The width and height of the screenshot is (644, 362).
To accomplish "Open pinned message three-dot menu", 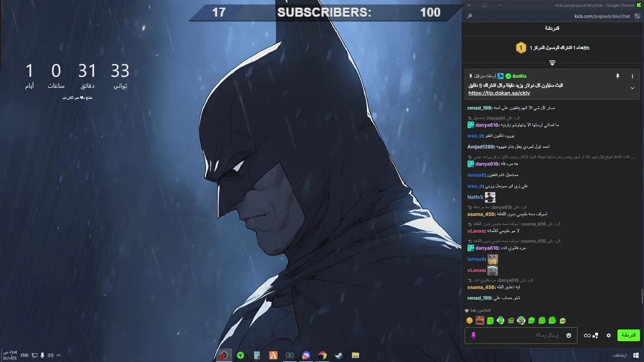I will tap(632, 76).
